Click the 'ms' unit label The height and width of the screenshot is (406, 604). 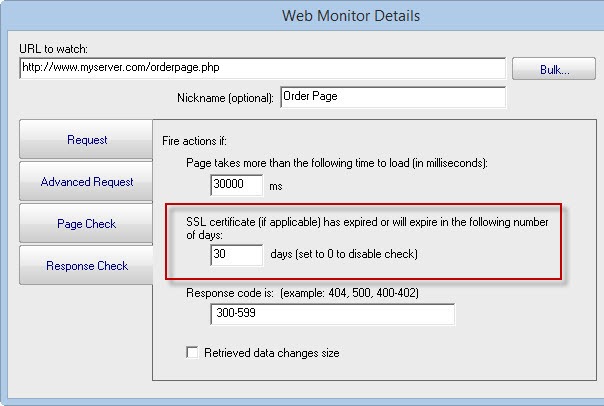(x=276, y=186)
